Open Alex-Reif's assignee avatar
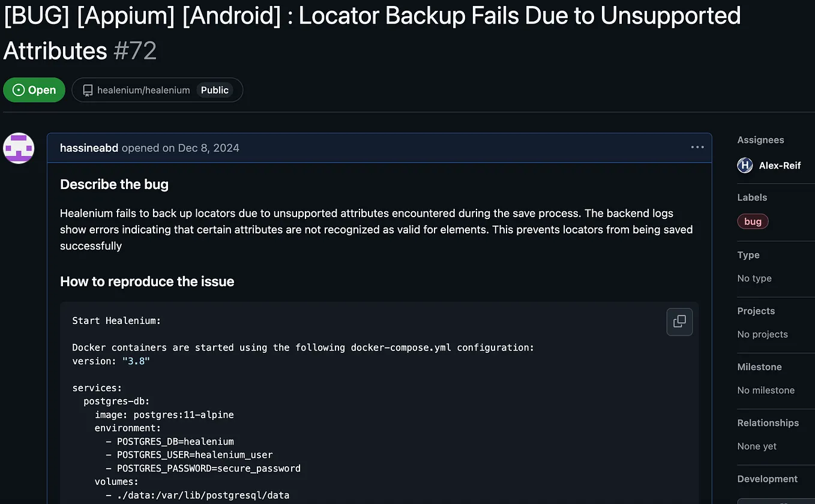 tap(744, 165)
